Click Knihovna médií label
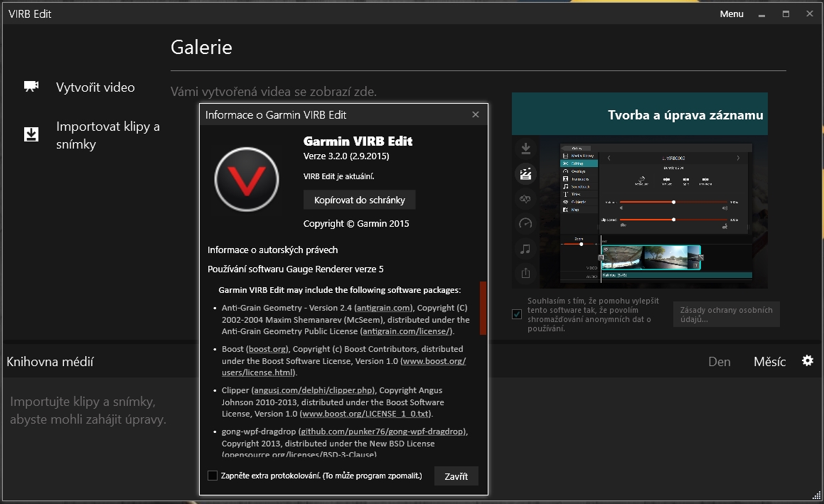 [x=50, y=362]
